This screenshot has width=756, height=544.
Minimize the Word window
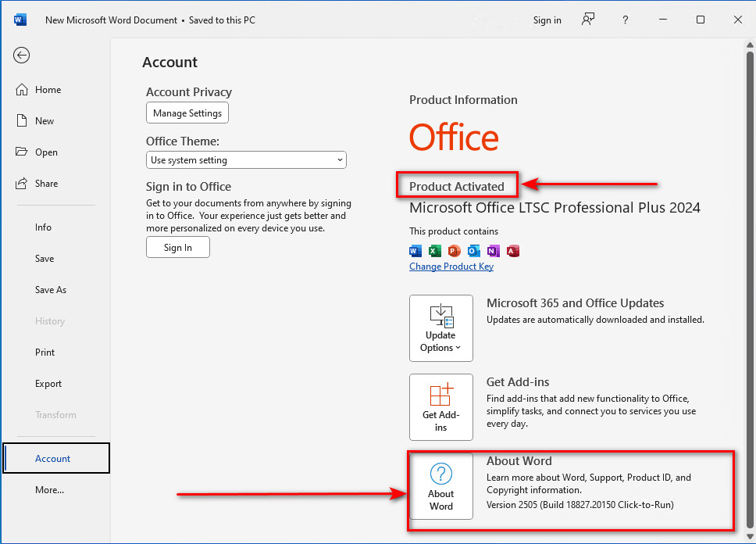tap(663, 20)
